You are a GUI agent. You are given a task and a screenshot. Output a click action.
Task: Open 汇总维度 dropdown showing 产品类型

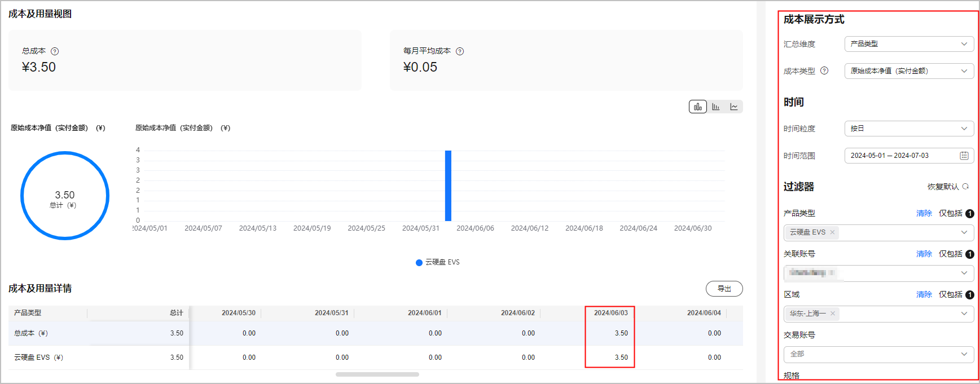(x=909, y=44)
